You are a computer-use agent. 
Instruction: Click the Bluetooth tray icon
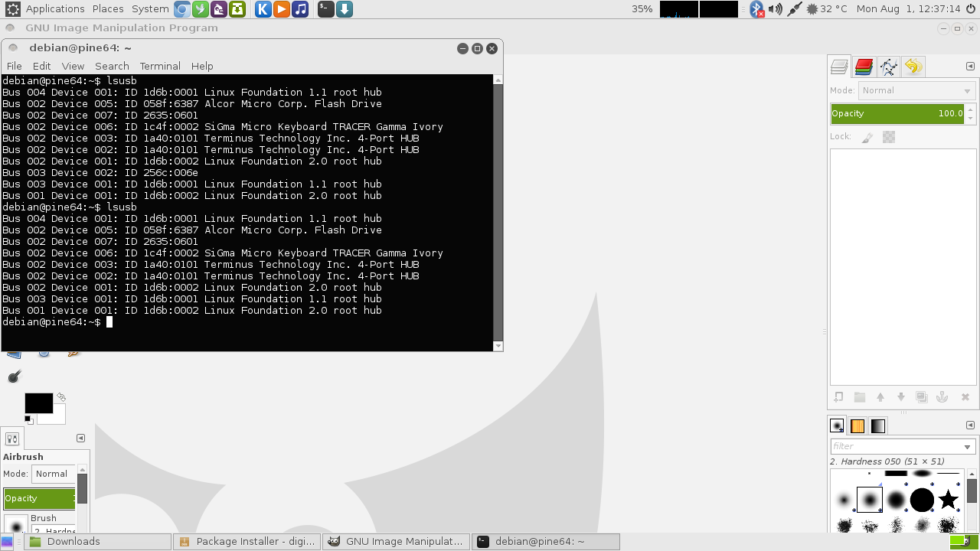(756, 9)
